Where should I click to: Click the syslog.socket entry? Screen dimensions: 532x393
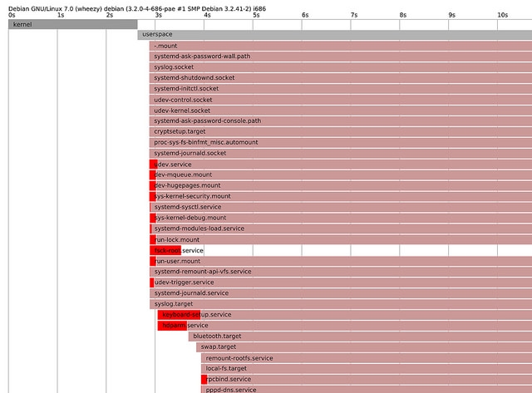point(341,67)
